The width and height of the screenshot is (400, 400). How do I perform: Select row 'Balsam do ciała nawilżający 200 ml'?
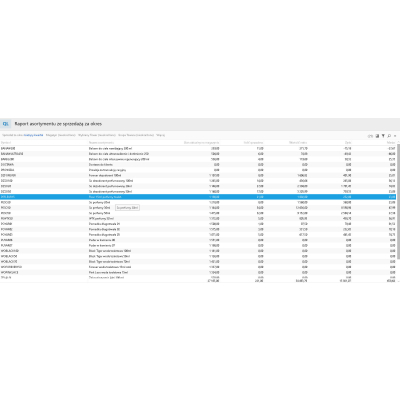pos(198,148)
